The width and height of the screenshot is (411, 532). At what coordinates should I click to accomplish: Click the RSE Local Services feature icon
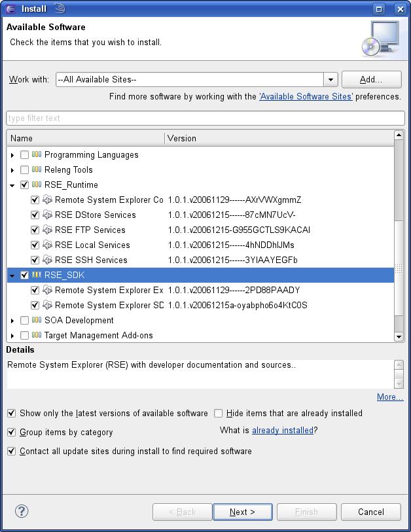(x=47, y=245)
